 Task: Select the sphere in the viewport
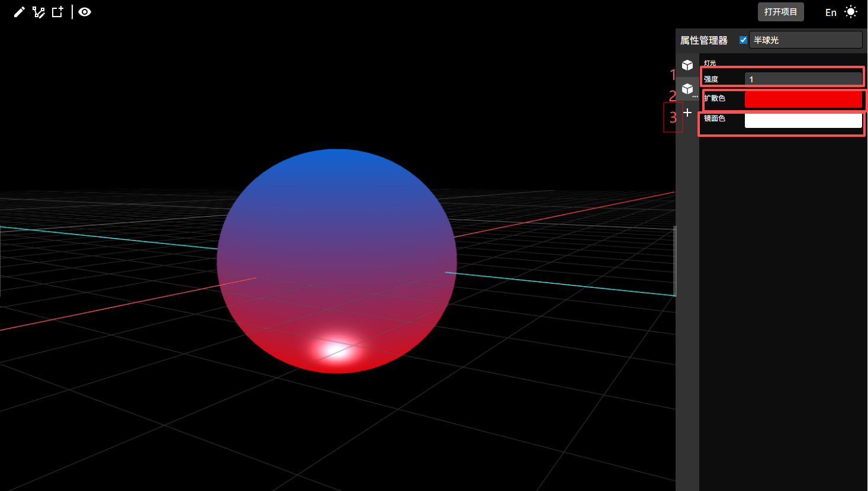(336, 261)
